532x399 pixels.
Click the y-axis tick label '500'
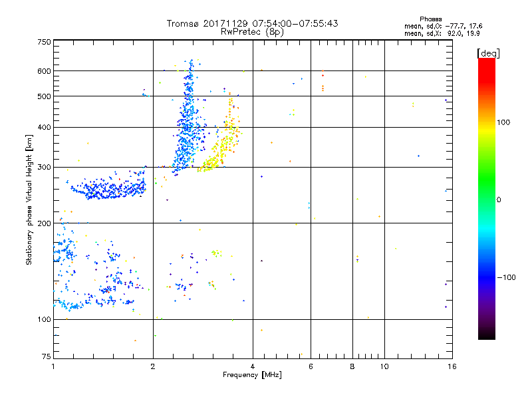point(44,96)
